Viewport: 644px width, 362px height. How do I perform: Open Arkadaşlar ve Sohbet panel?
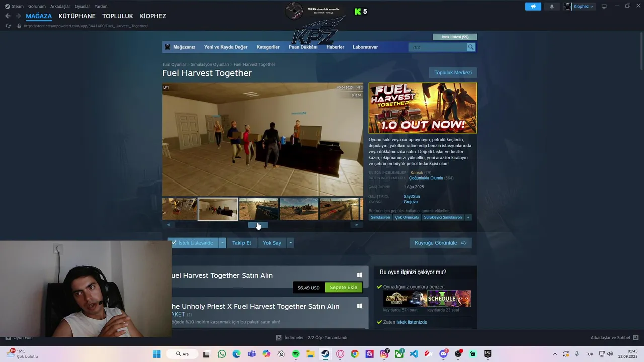614,338
